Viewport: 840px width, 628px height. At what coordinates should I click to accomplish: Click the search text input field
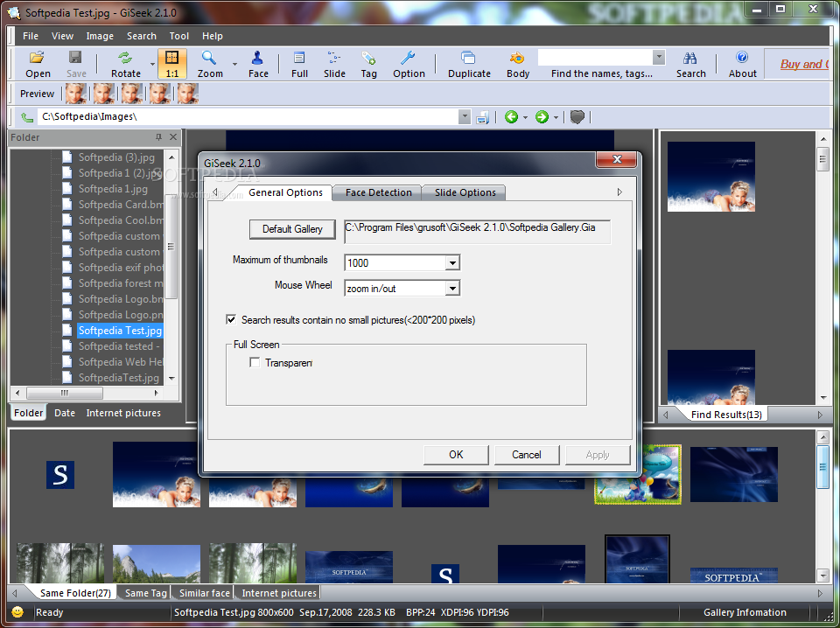point(595,57)
